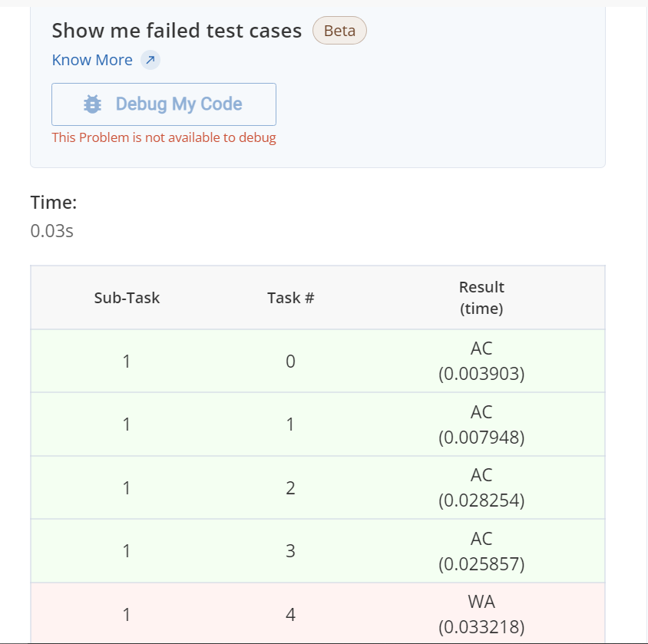Click the bug icon on Debug button
The image size is (648, 644).
point(92,104)
